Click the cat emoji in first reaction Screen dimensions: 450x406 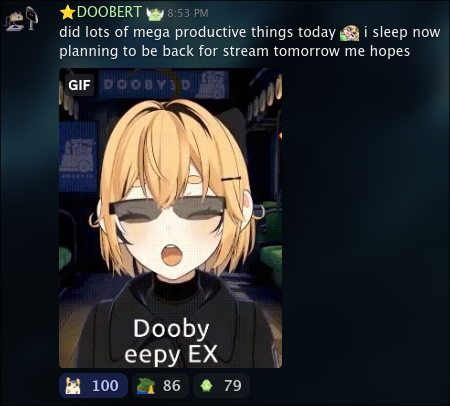73,386
